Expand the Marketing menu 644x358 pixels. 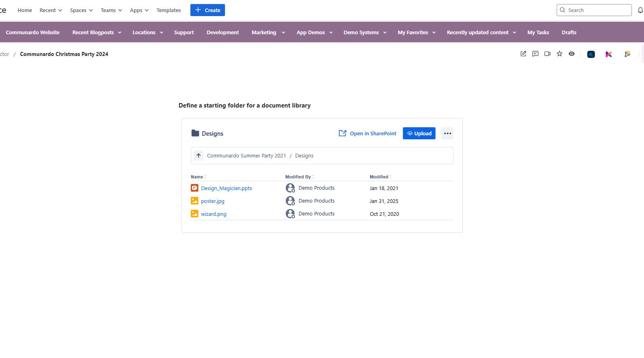point(268,32)
